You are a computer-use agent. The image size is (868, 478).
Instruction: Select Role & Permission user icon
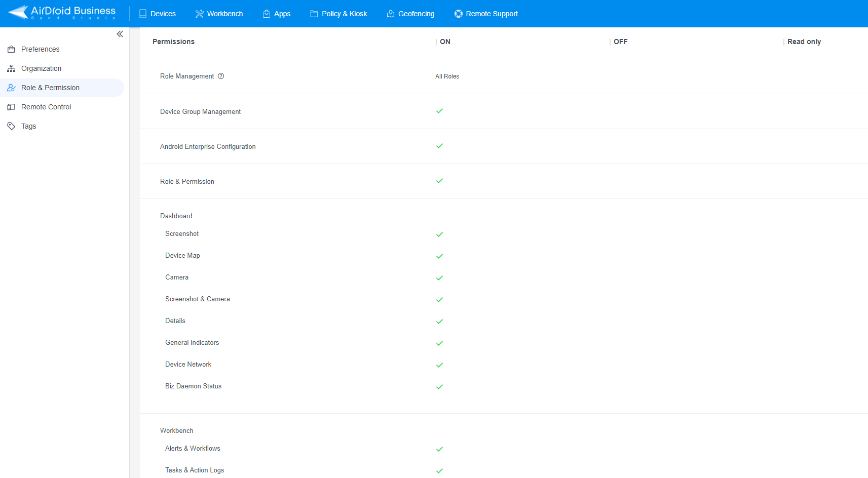11,88
